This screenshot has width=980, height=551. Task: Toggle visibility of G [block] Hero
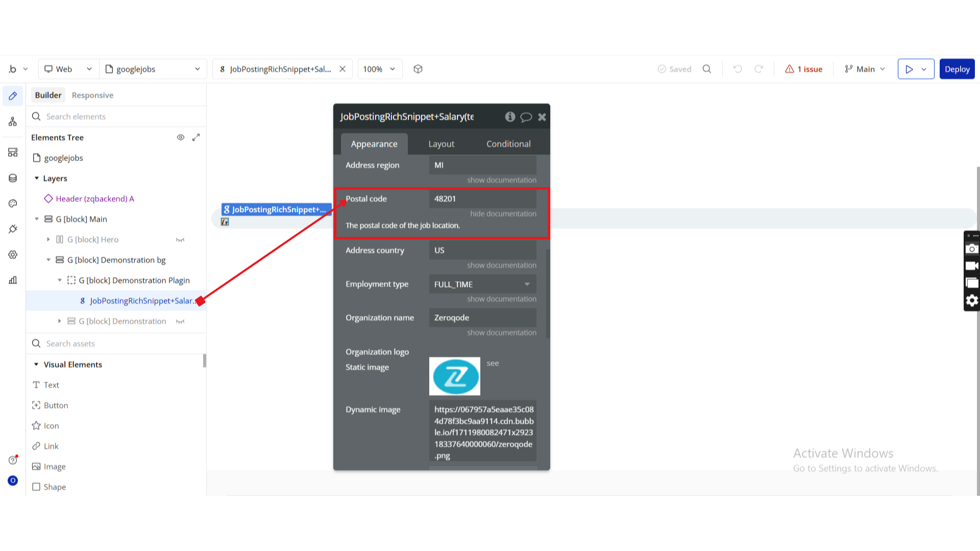pos(180,240)
